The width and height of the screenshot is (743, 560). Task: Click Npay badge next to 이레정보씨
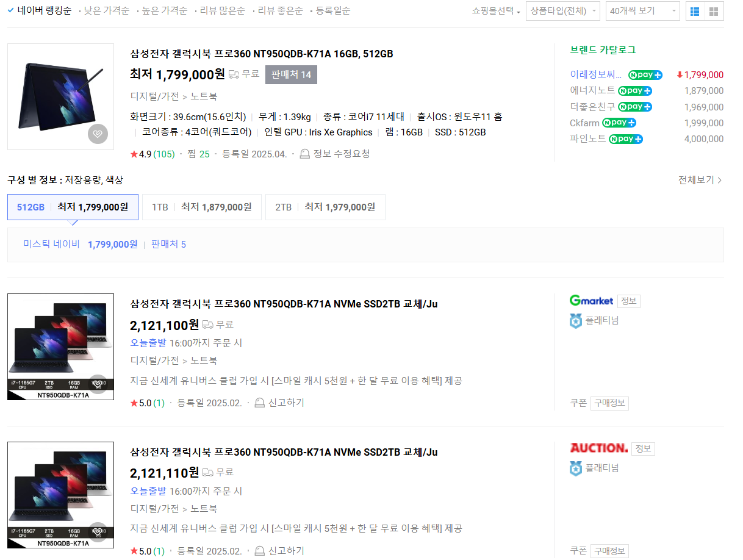pos(645,74)
